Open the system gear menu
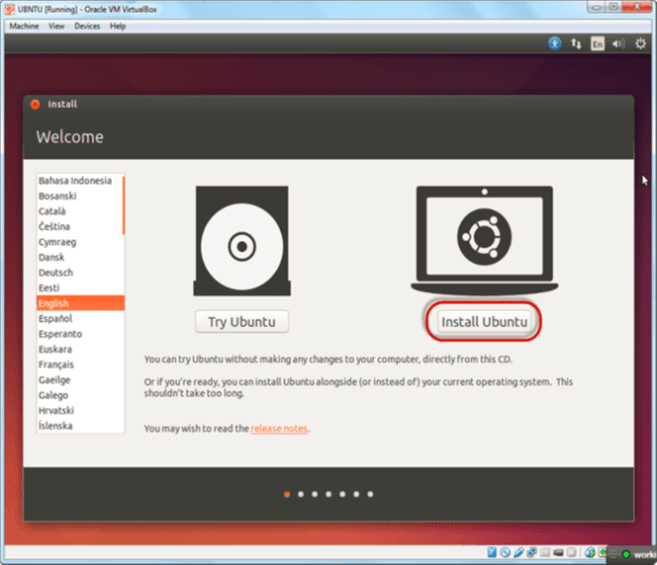 click(x=640, y=44)
